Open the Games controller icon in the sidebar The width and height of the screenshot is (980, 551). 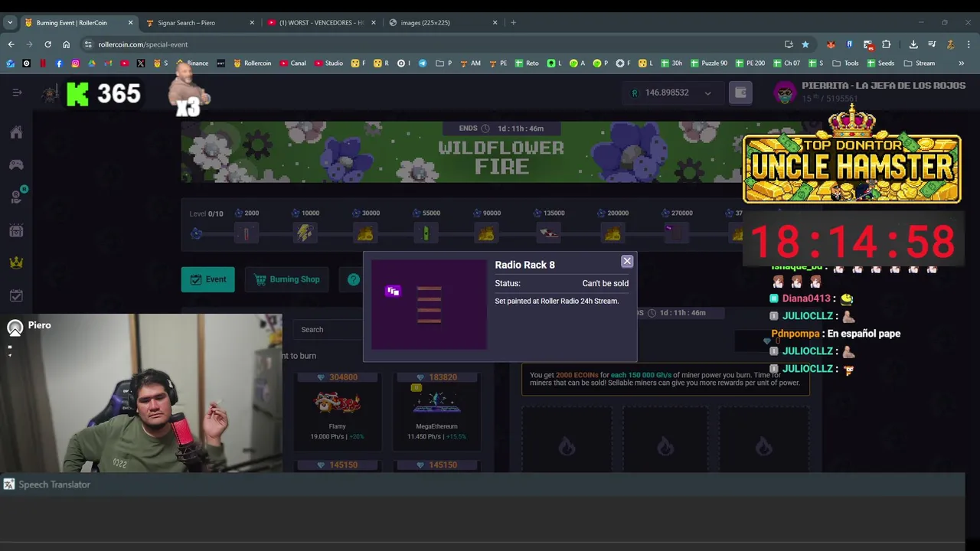click(x=16, y=165)
